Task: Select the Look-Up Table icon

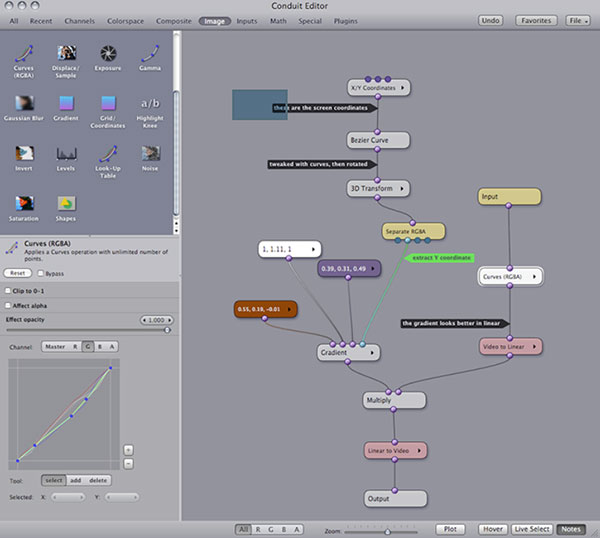Action: [x=108, y=154]
